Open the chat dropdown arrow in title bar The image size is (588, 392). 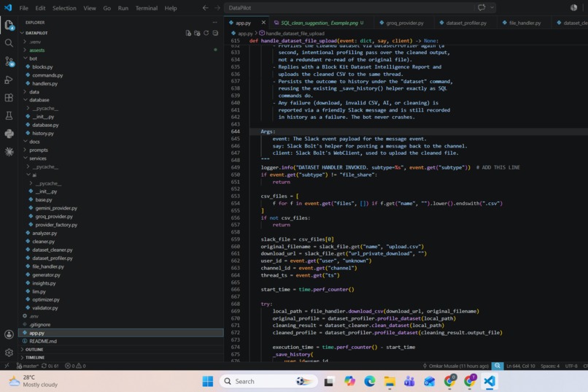coord(492,7)
